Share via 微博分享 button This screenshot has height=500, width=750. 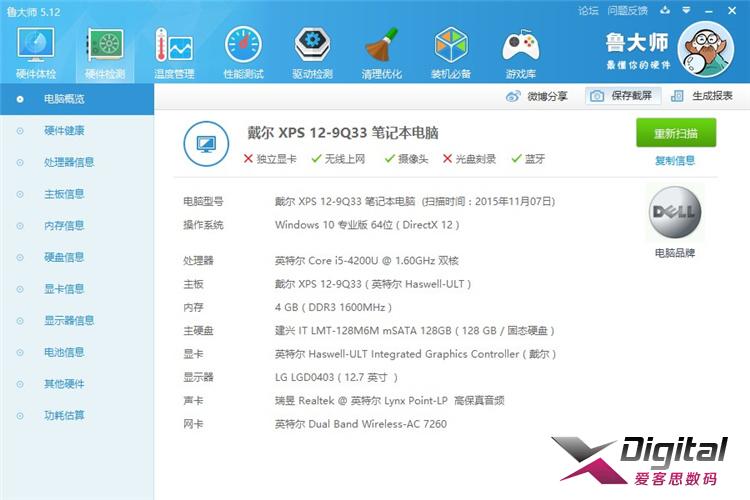[536, 96]
